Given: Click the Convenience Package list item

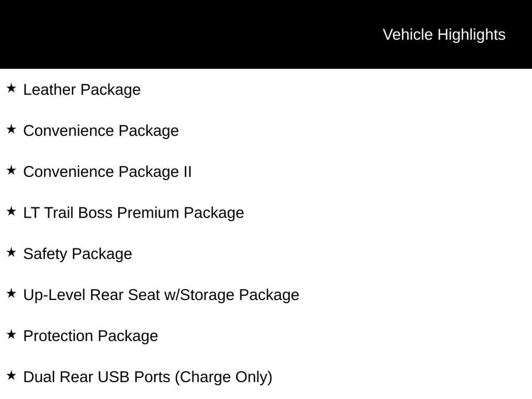Looking at the screenshot, I should (x=100, y=131).
